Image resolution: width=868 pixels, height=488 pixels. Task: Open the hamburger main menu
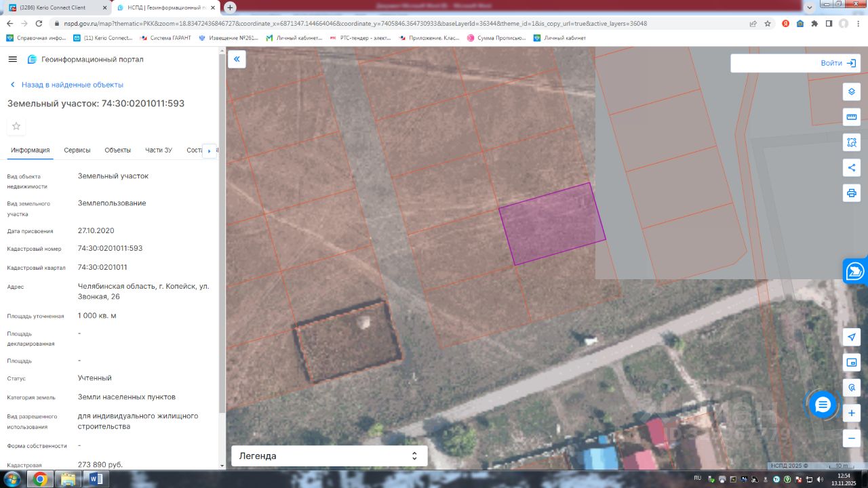pyautogui.click(x=12, y=60)
